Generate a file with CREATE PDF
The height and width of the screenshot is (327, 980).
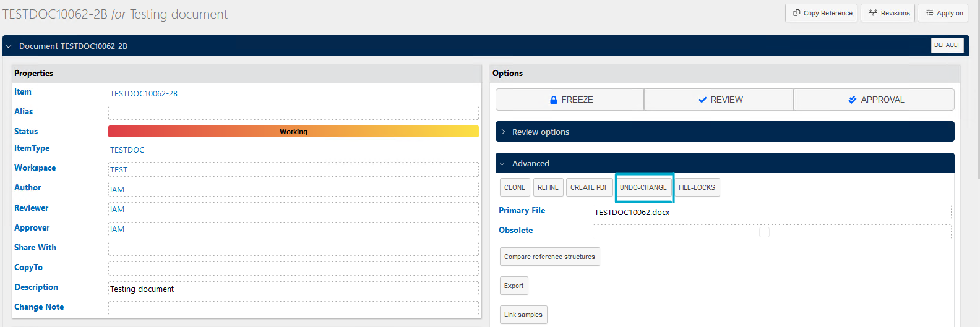[589, 187]
